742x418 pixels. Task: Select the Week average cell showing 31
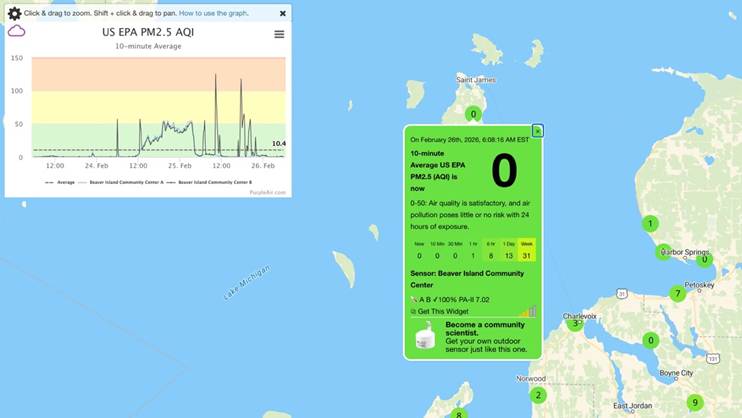[527, 250]
